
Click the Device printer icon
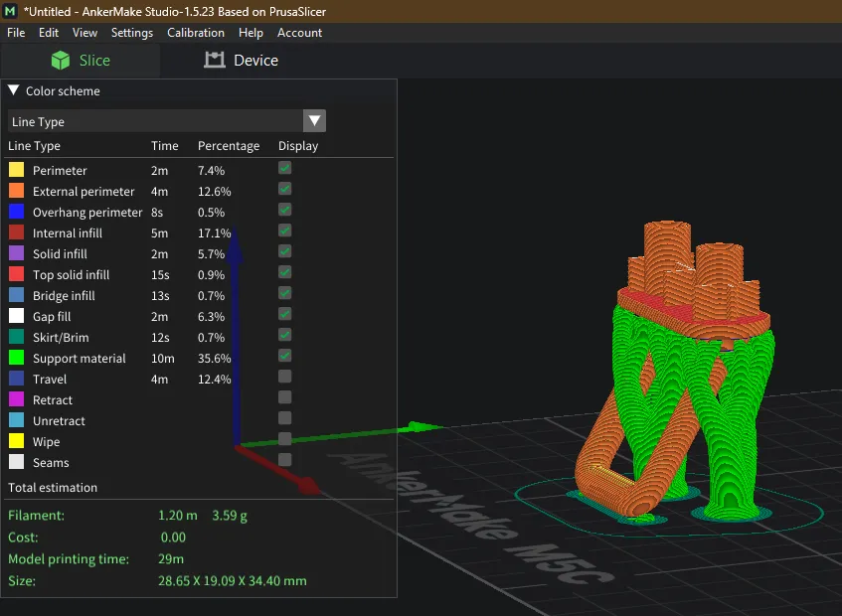(x=215, y=60)
